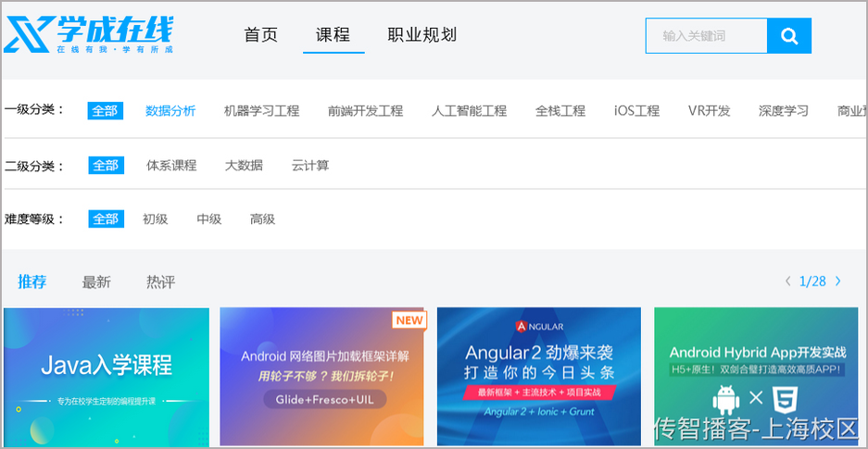Click the search magnifier button
The image size is (868, 449).
pos(789,36)
